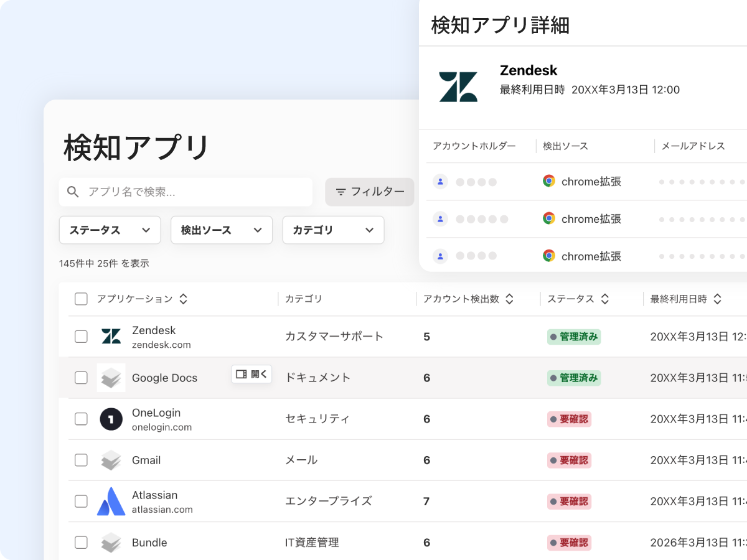Click the Zendesk icon in table row
The image size is (747, 560).
pos(111,337)
